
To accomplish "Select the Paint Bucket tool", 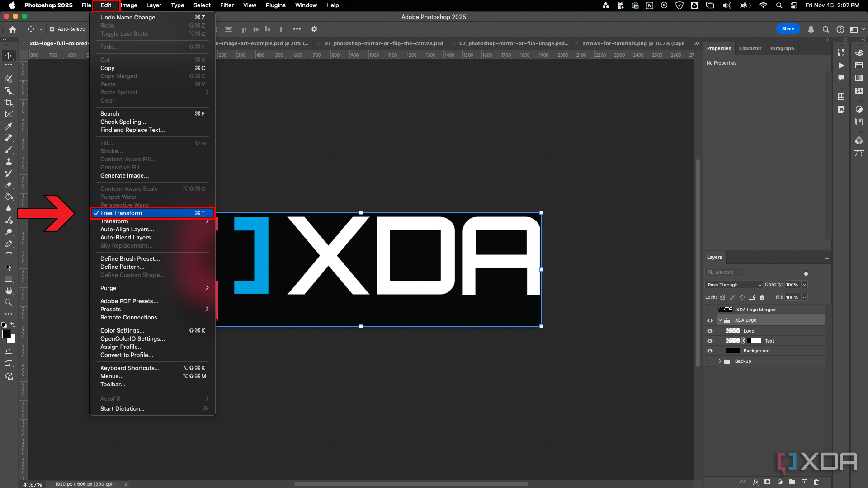I will coord(9,197).
